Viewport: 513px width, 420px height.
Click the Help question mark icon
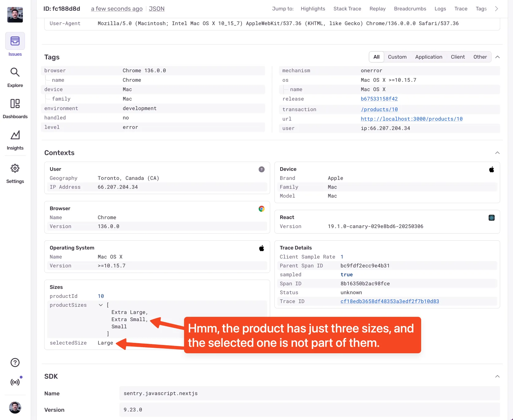coord(15,363)
